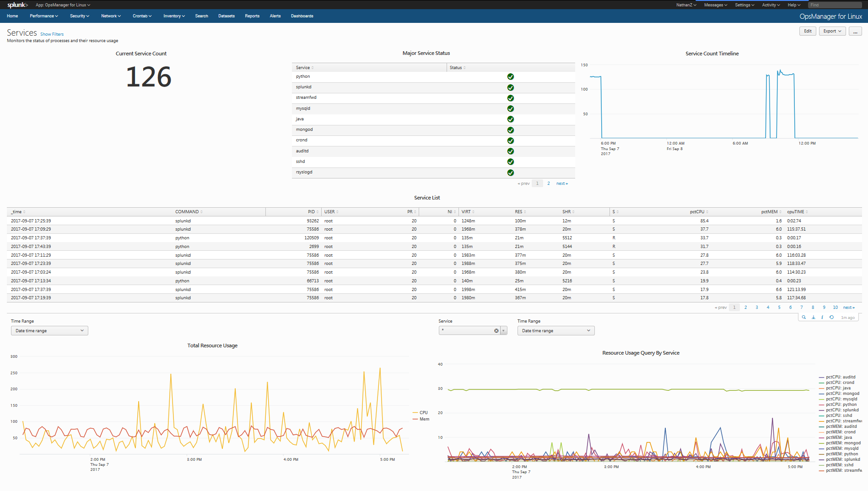Toggle pctCPU: python legend series
The height and width of the screenshot is (491, 868).
pos(838,405)
